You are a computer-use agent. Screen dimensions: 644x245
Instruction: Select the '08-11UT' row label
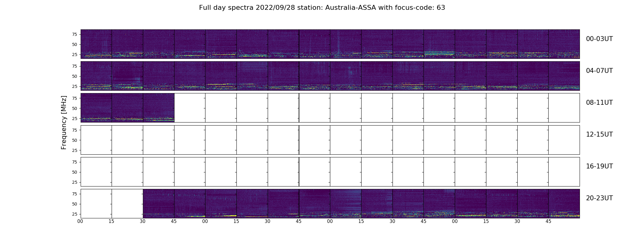point(599,103)
